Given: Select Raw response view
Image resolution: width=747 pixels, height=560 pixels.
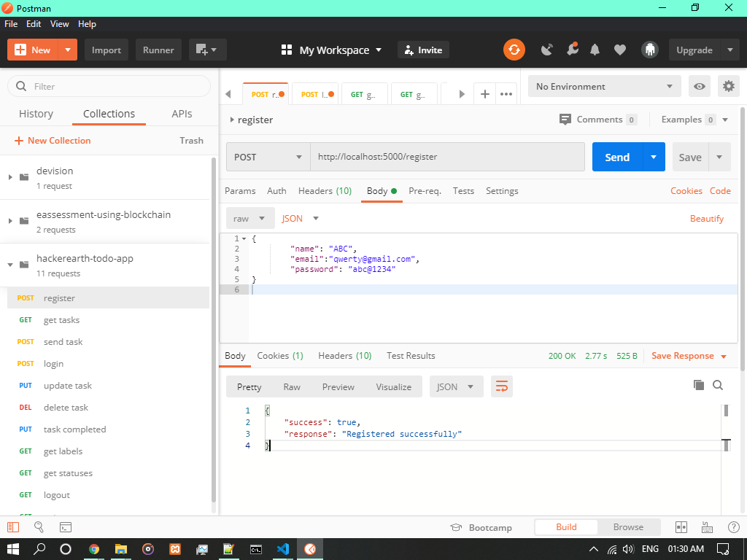Looking at the screenshot, I should (x=292, y=386).
